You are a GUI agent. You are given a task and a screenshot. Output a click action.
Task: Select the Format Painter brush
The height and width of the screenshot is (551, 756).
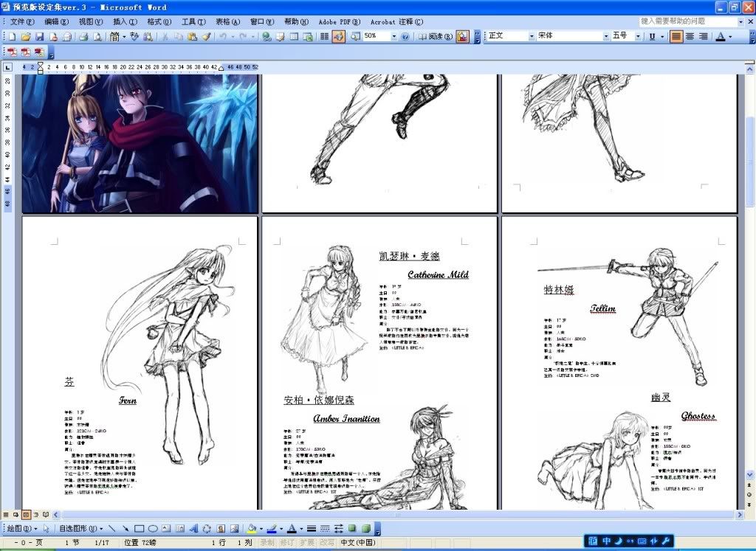(206, 37)
